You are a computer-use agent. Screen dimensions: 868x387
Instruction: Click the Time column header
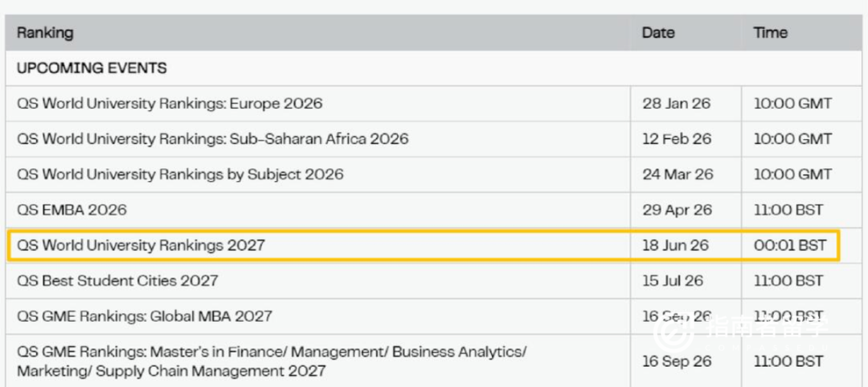pos(770,33)
